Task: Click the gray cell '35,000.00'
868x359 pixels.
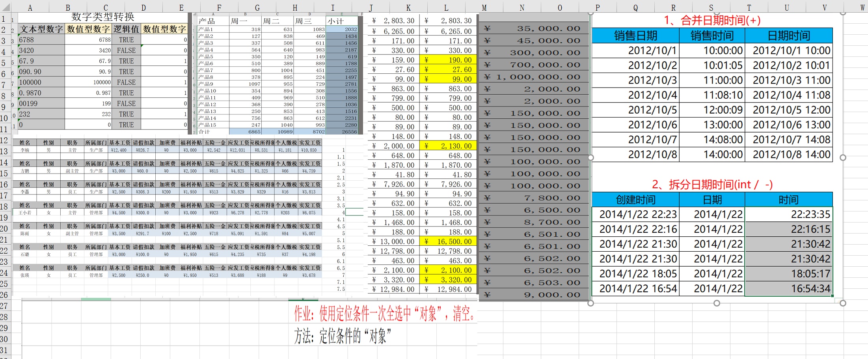Action: click(x=534, y=28)
